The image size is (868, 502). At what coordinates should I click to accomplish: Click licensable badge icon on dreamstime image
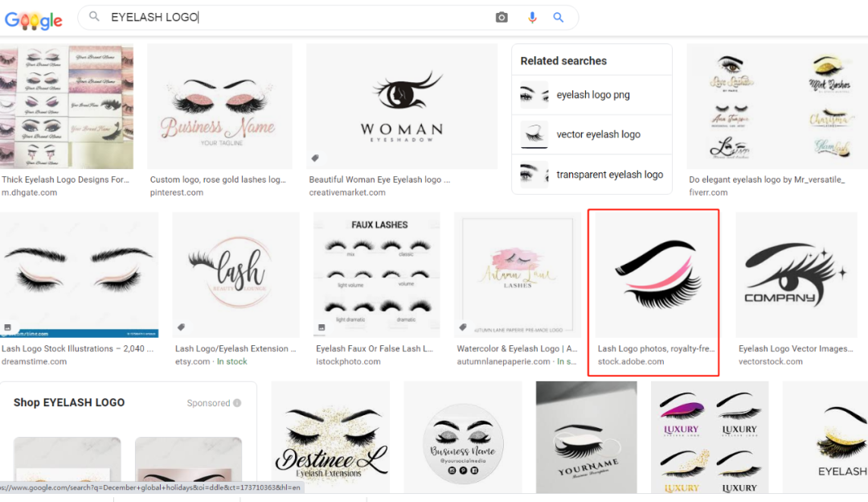[x=8, y=327]
